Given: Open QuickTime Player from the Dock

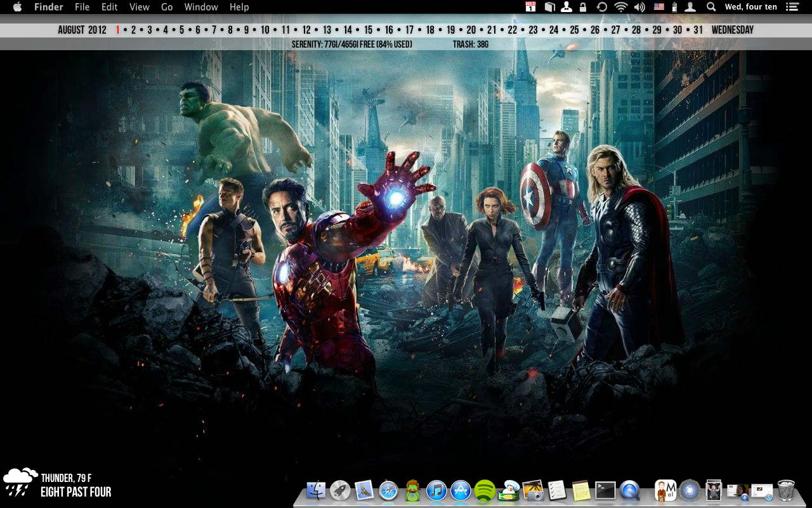Looking at the screenshot, I should [x=629, y=490].
